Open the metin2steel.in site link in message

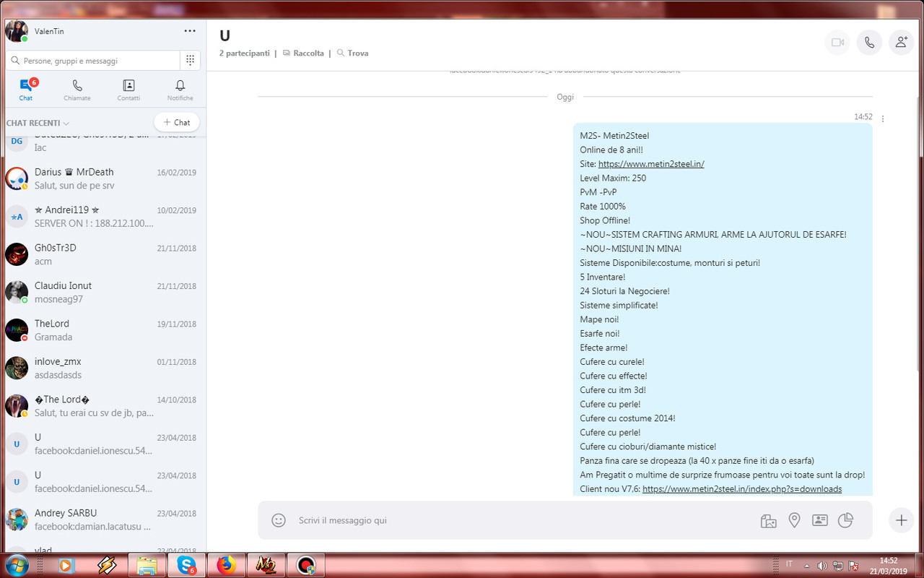coord(651,164)
